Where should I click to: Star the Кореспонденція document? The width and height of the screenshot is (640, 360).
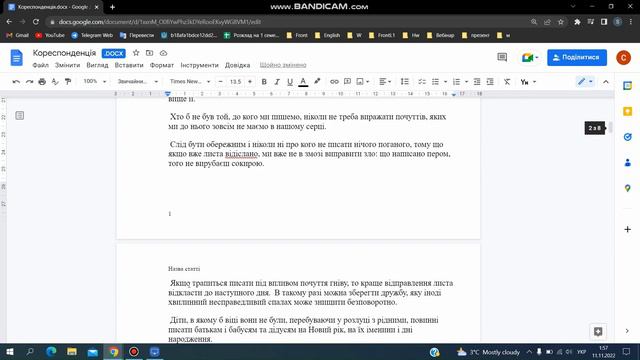[x=136, y=53]
